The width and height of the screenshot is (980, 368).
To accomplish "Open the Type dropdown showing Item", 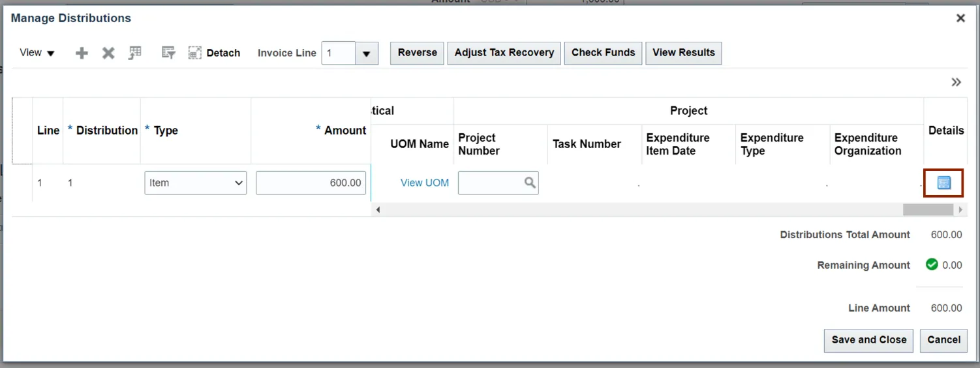I will point(196,183).
